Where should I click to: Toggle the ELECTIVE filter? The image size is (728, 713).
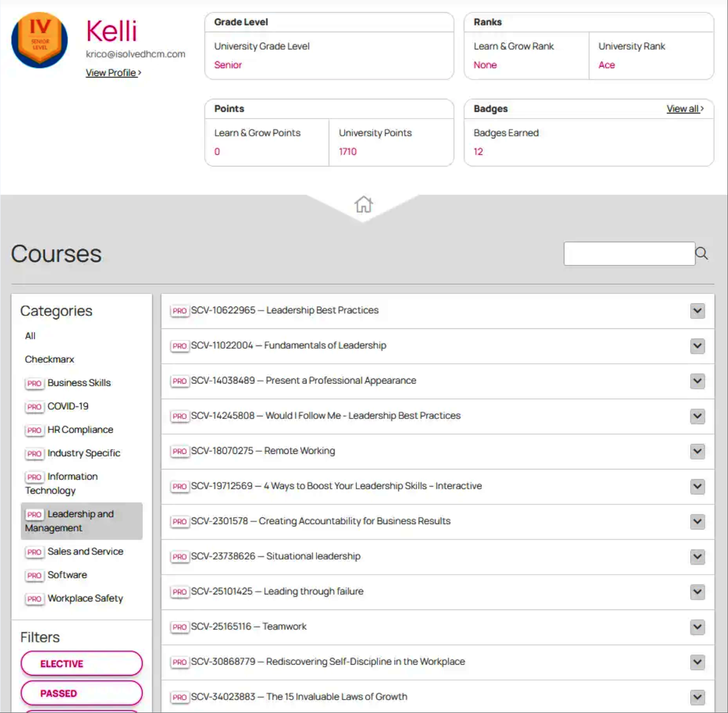81,664
